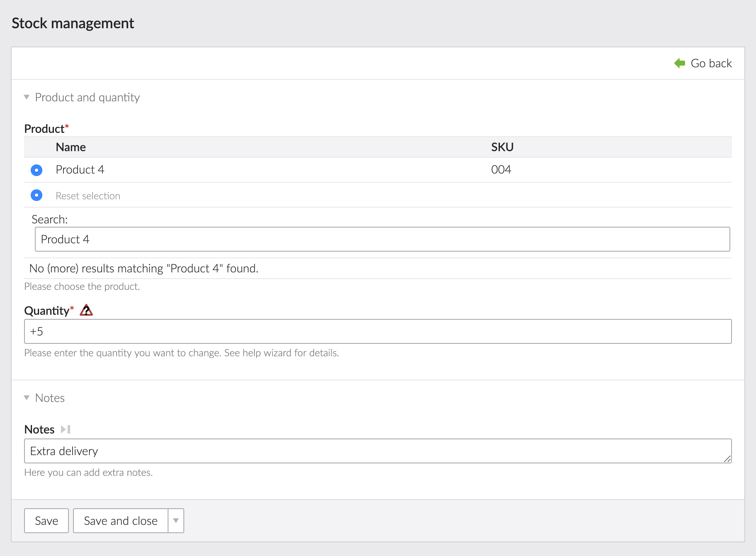756x556 pixels.
Task: Click the green Go back arrow icon
Action: tap(679, 63)
